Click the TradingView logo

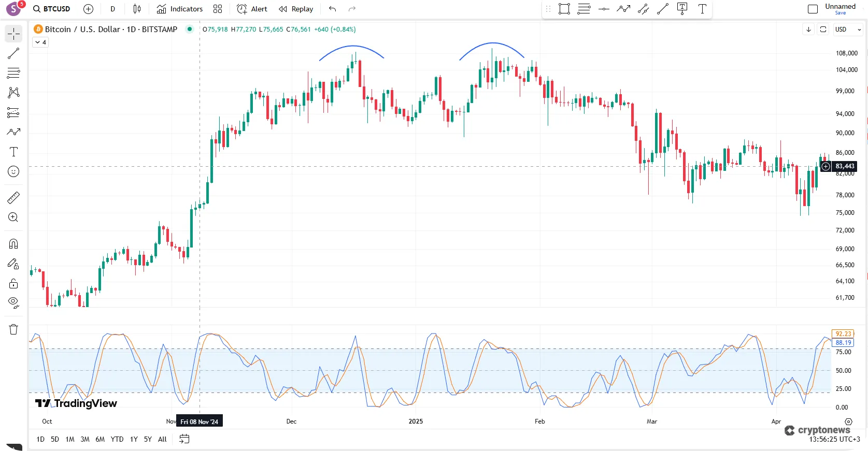(x=76, y=403)
